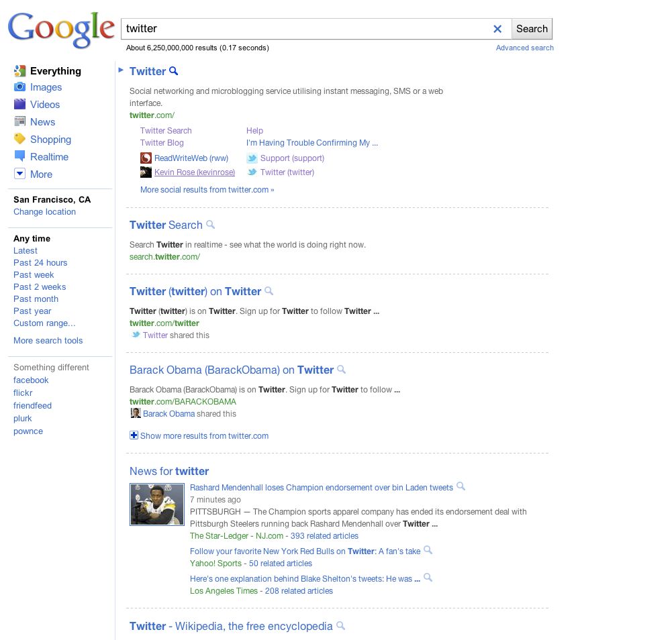The image size is (672, 640).
Task: Click the Kevin Rose avatar icon
Action: [146, 172]
